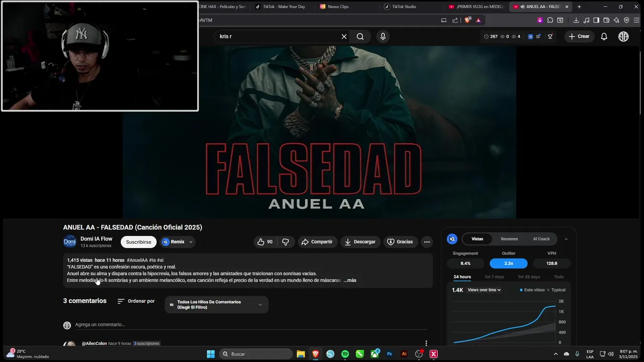Click the Brave Rewards triangle icon

point(478,20)
